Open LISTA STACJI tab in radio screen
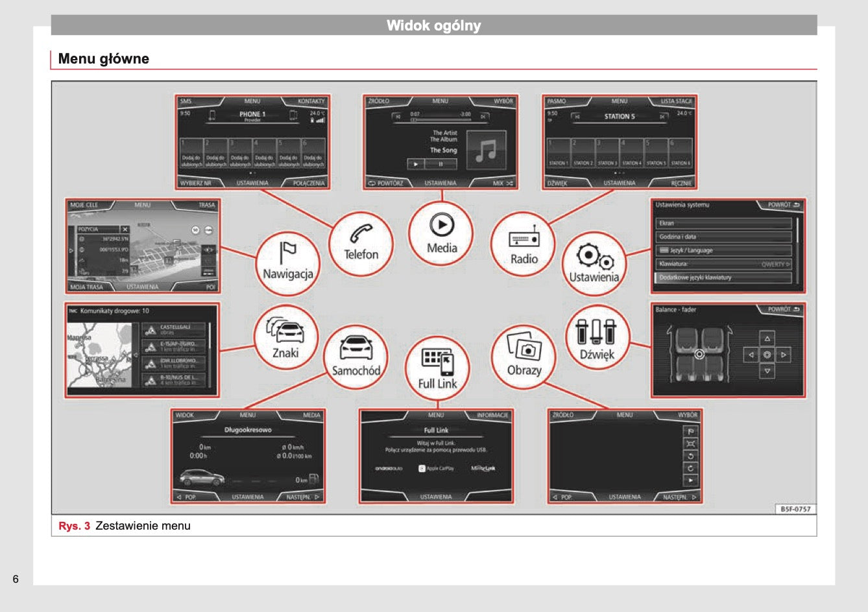868x612 pixels. coord(675,101)
